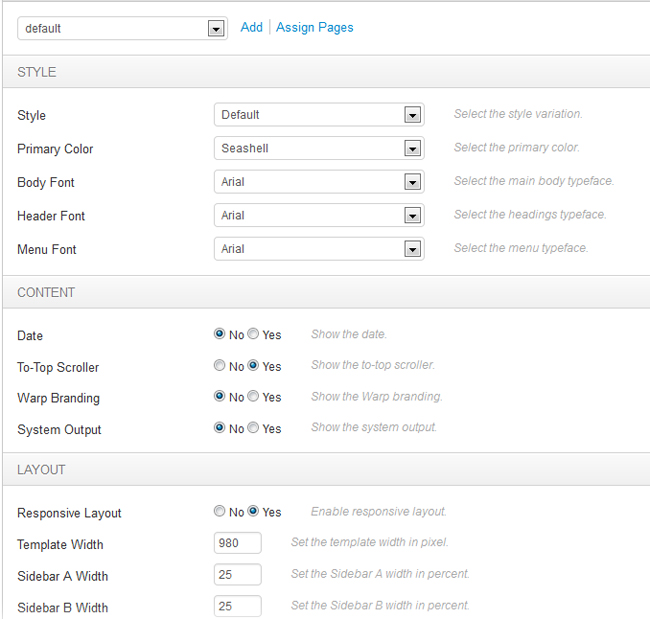The width and height of the screenshot is (650, 619).
Task: Select Yes for System Output
Action: (x=253, y=428)
